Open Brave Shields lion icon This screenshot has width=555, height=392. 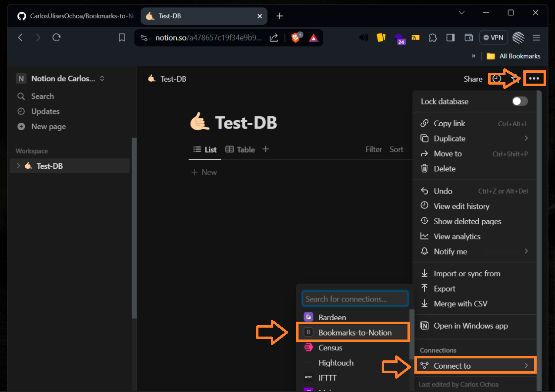(x=296, y=38)
